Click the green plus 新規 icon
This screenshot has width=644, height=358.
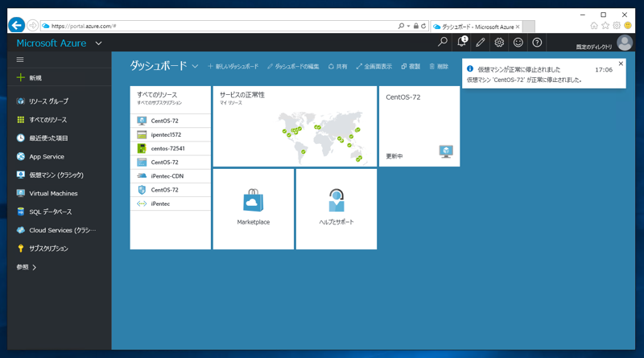pos(21,77)
